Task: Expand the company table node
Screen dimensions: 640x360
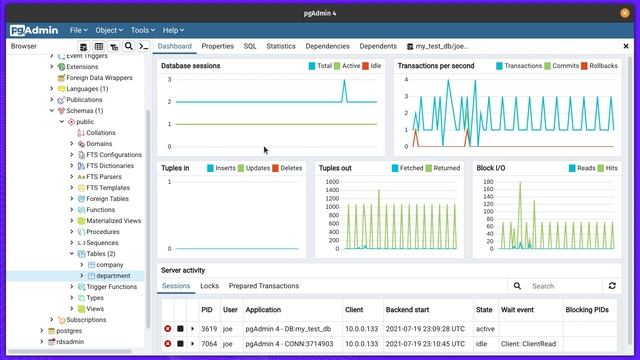Action: click(x=82, y=265)
